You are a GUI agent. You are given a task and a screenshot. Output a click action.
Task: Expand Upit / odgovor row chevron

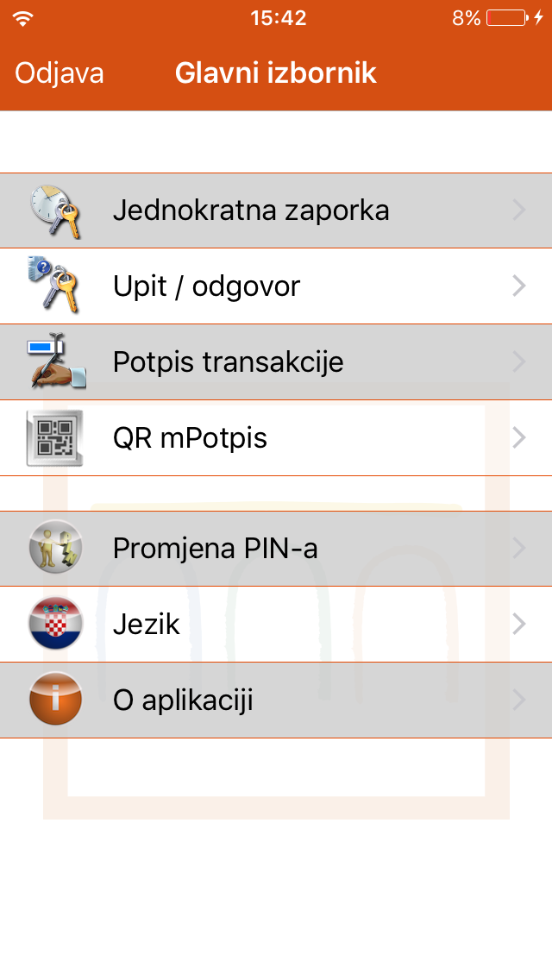click(x=519, y=286)
